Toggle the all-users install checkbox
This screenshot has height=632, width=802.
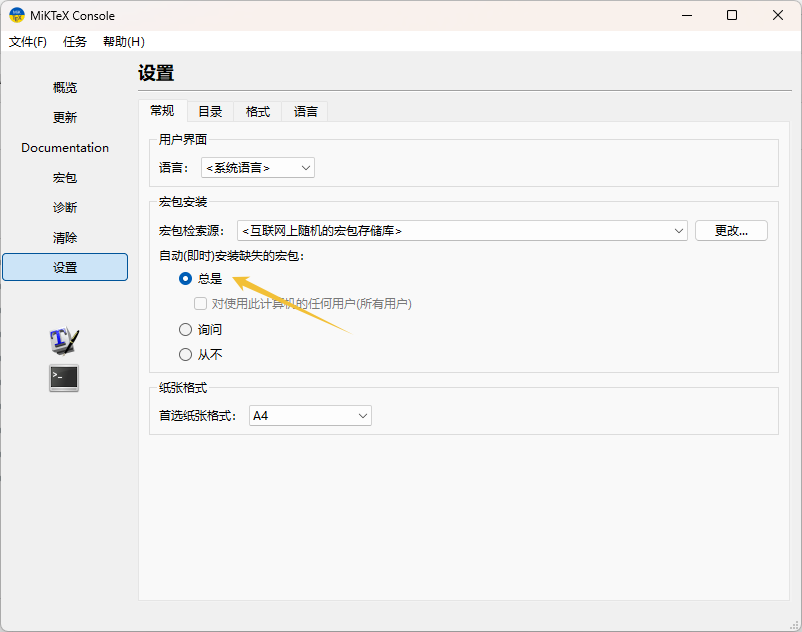(201, 303)
